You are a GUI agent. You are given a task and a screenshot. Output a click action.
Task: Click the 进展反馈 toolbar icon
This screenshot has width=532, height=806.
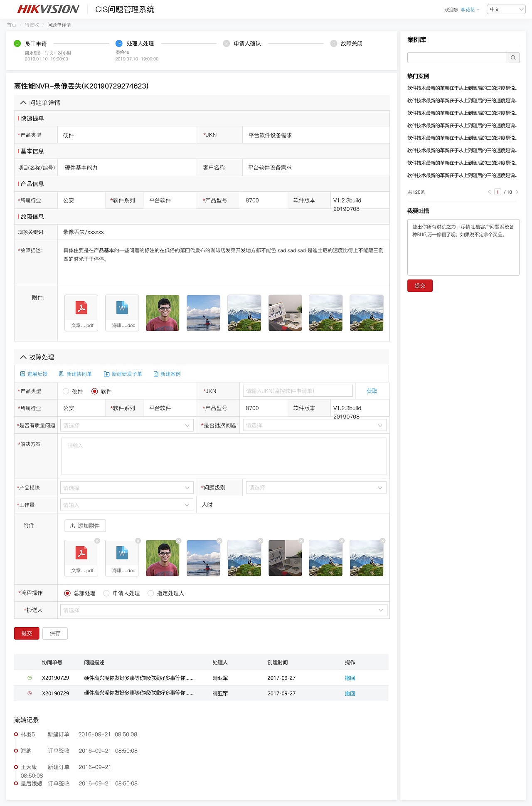[x=23, y=374]
